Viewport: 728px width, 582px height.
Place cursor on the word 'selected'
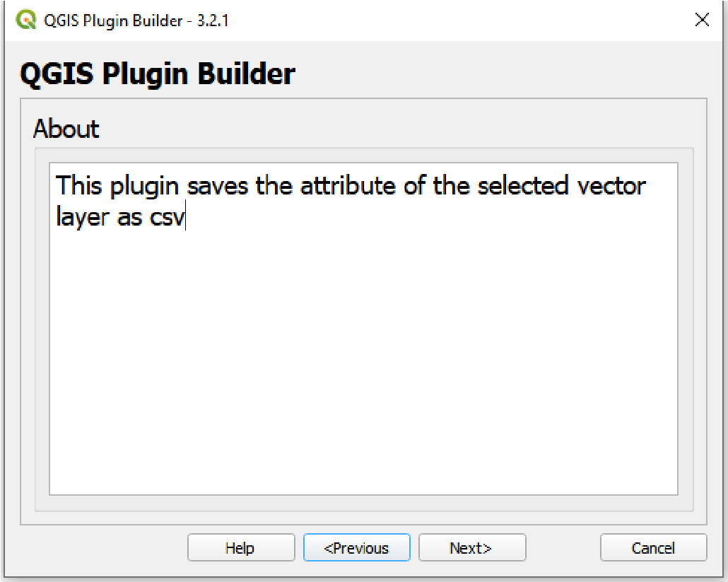523,186
